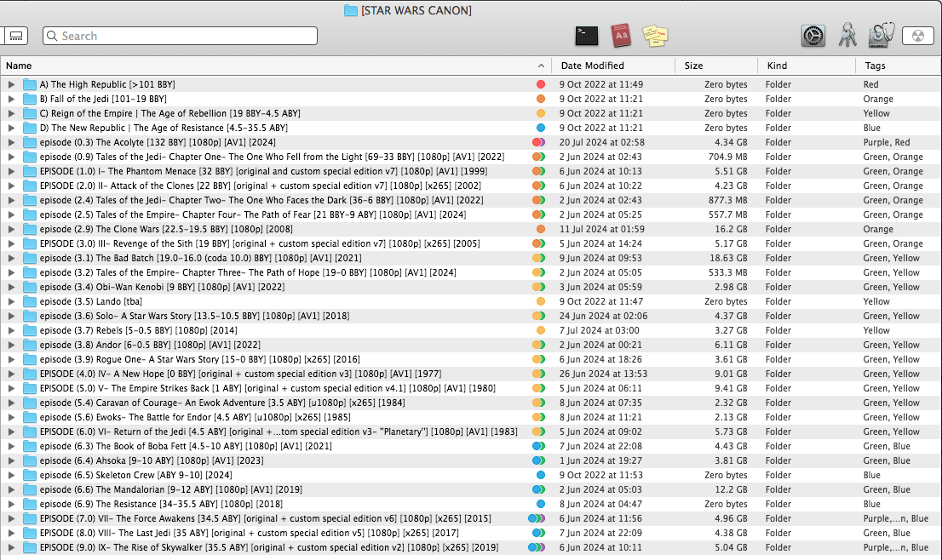Viewport: 942px width, 560px height.
Task: Click folder icon of episode (3.5) Lando
Action: (30, 301)
